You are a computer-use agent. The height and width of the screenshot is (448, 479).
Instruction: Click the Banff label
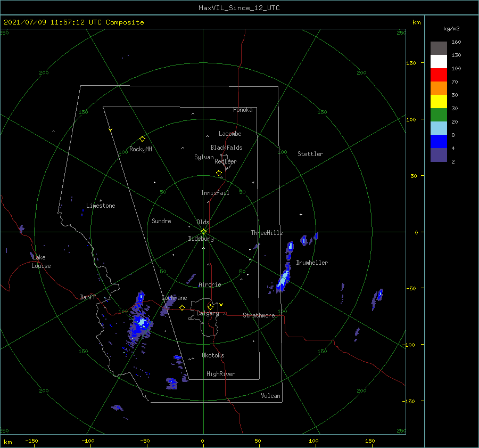(88, 297)
